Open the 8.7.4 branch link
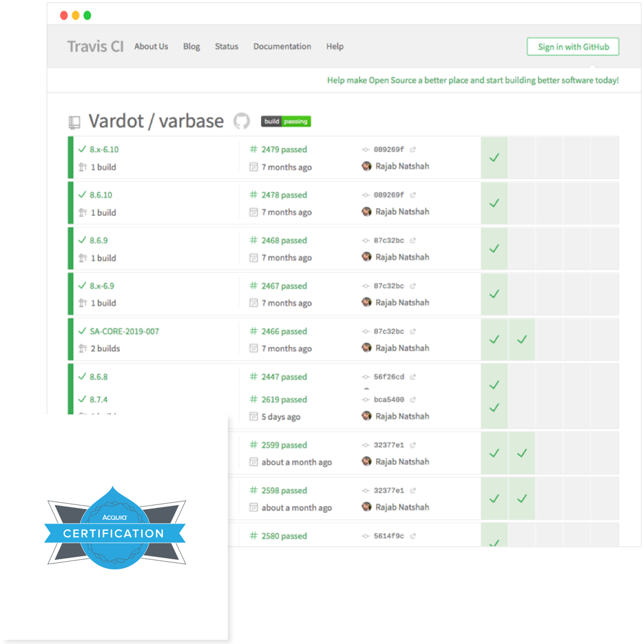The height and width of the screenshot is (644, 644). [98, 400]
